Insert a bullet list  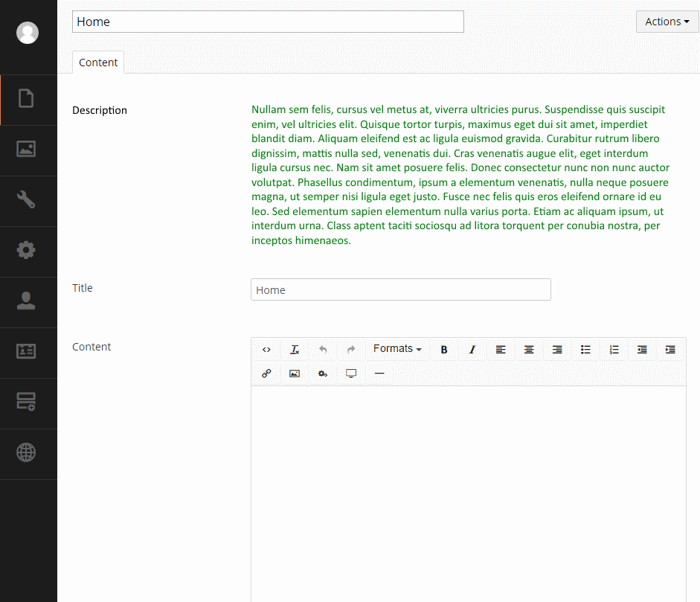coord(585,350)
